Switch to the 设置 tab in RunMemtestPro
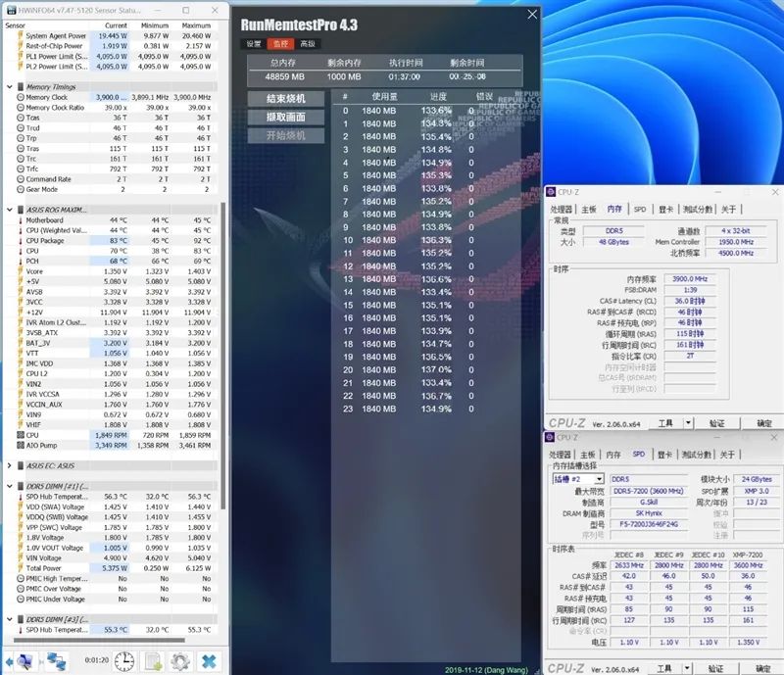The image size is (784, 675). 254,43
